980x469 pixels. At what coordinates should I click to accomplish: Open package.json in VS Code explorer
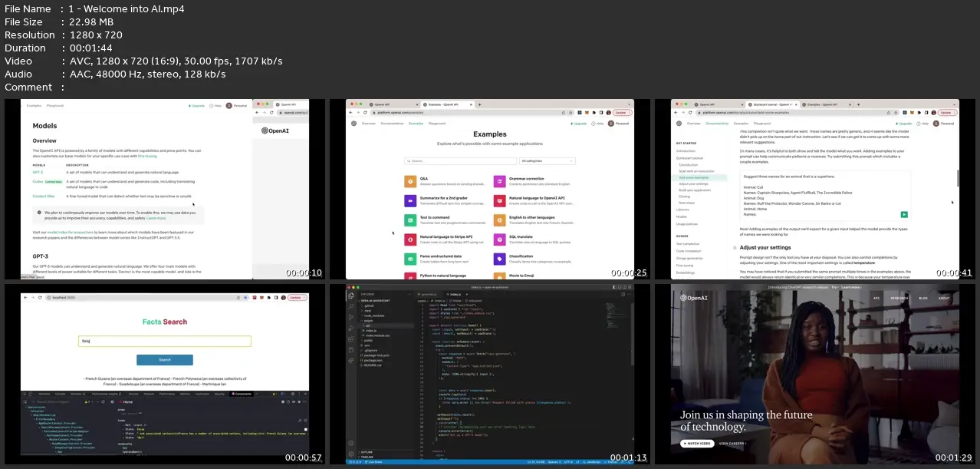click(x=374, y=360)
